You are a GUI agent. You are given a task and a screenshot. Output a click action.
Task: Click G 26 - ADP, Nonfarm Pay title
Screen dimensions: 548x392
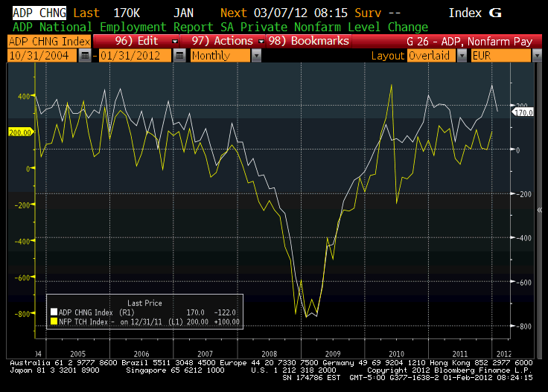(x=469, y=42)
